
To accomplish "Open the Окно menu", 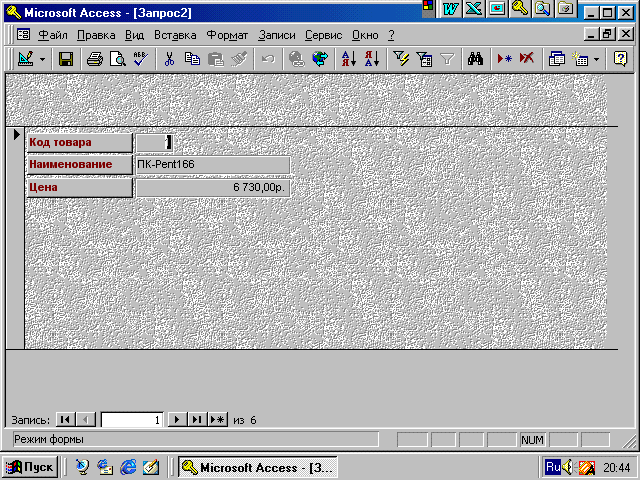I will (365, 36).
